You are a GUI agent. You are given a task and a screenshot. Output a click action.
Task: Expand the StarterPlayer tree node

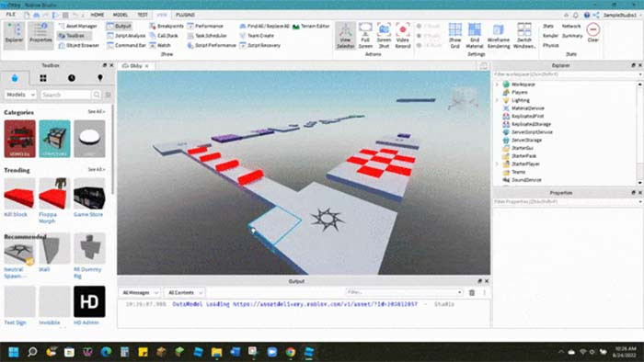point(497,164)
